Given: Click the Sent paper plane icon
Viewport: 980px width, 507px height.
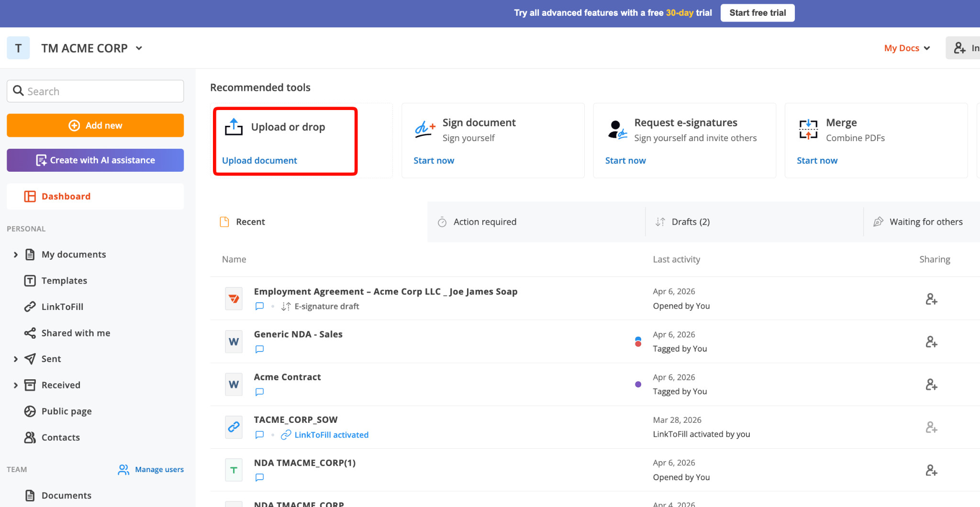Looking at the screenshot, I should click(30, 359).
